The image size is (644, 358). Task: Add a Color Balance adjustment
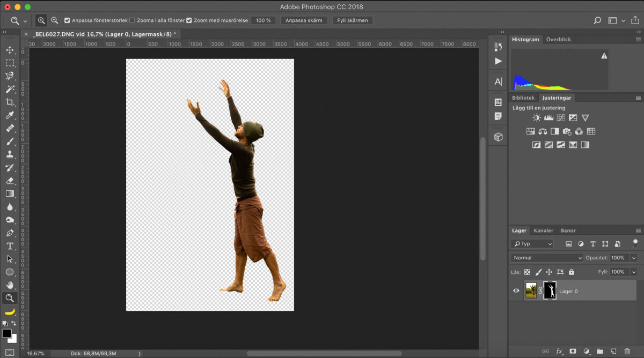(x=543, y=131)
